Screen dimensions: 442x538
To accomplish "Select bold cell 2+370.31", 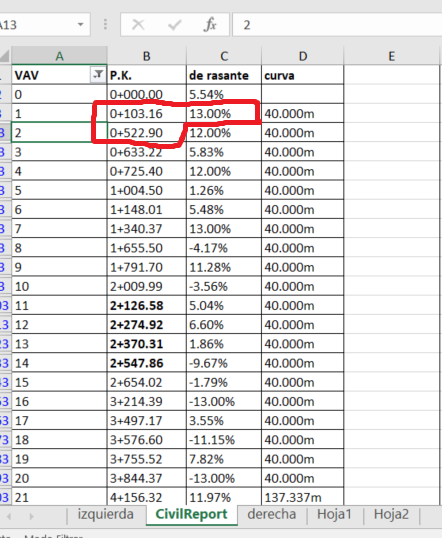I will tap(147, 344).
